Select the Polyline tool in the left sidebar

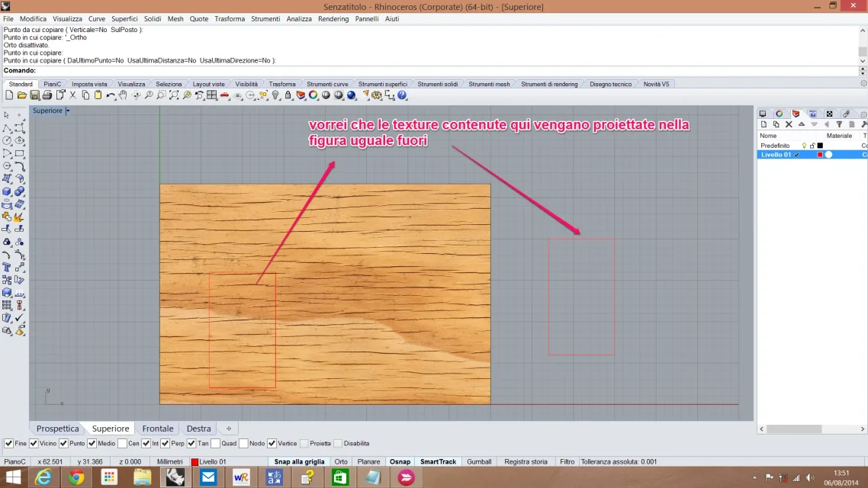pos(7,128)
